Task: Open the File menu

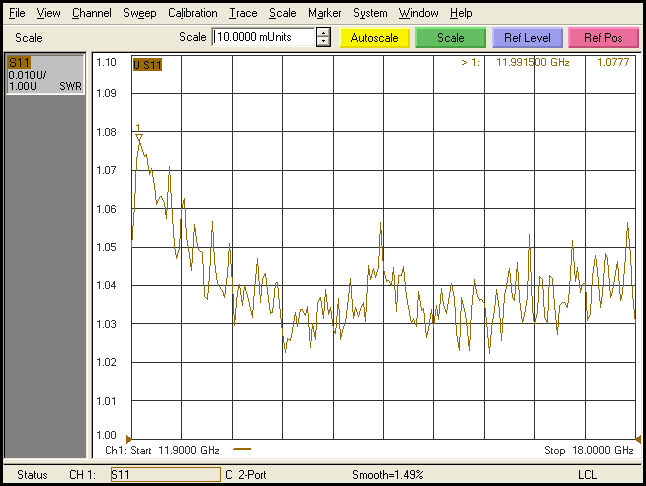Action: click(17, 13)
